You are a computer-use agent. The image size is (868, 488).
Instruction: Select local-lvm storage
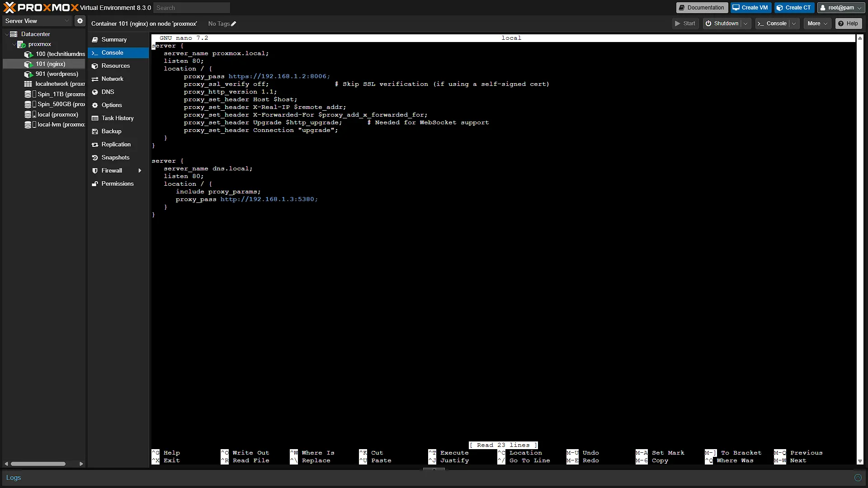[x=44, y=125]
